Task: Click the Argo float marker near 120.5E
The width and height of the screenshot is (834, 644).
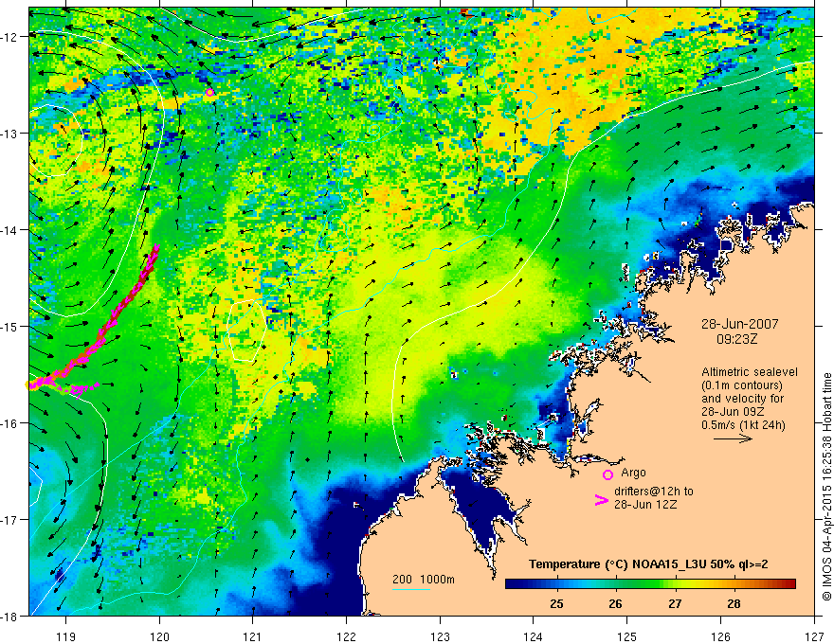Action: [x=209, y=93]
